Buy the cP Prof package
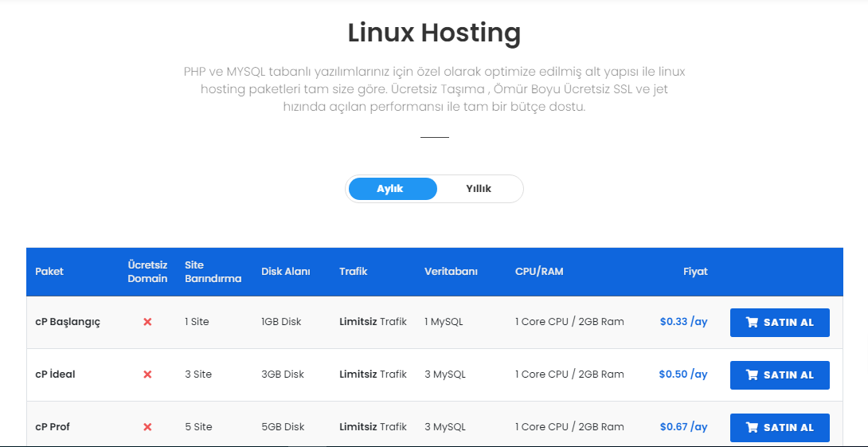 [x=780, y=428]
